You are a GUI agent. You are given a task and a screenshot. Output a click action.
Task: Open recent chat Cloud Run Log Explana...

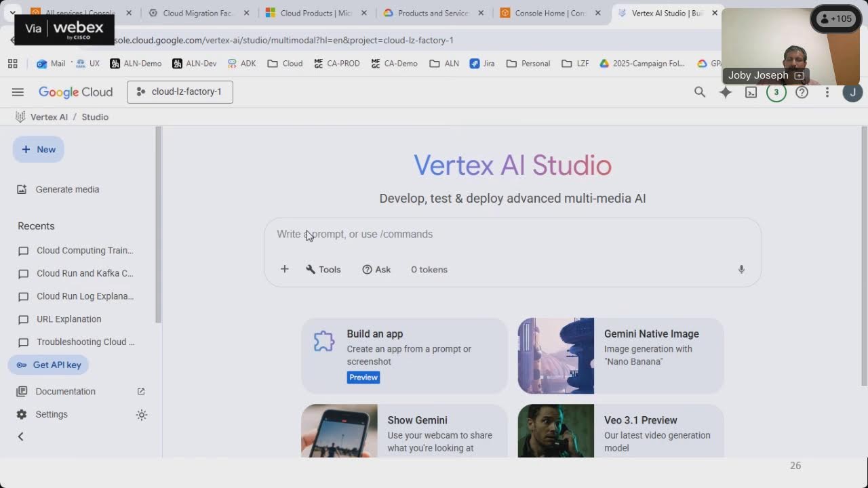tap(76, 296)
